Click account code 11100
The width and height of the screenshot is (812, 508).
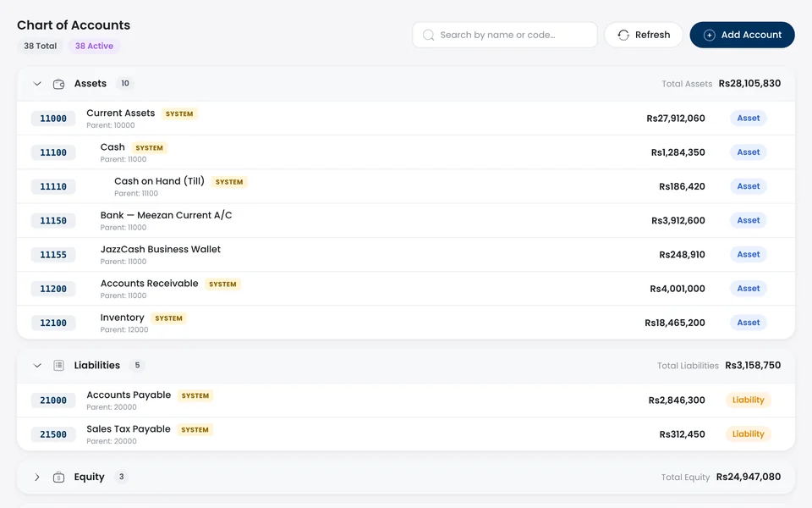53,152
